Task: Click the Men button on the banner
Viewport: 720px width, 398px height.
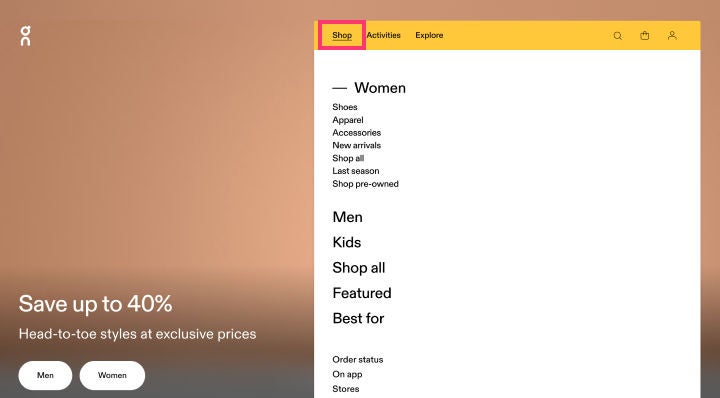Action: [x=45, y=375]
